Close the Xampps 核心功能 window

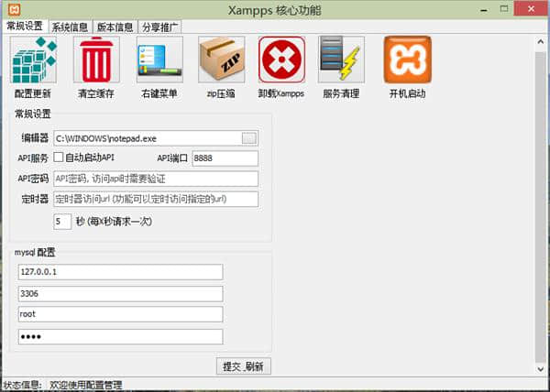coord(531,9)
